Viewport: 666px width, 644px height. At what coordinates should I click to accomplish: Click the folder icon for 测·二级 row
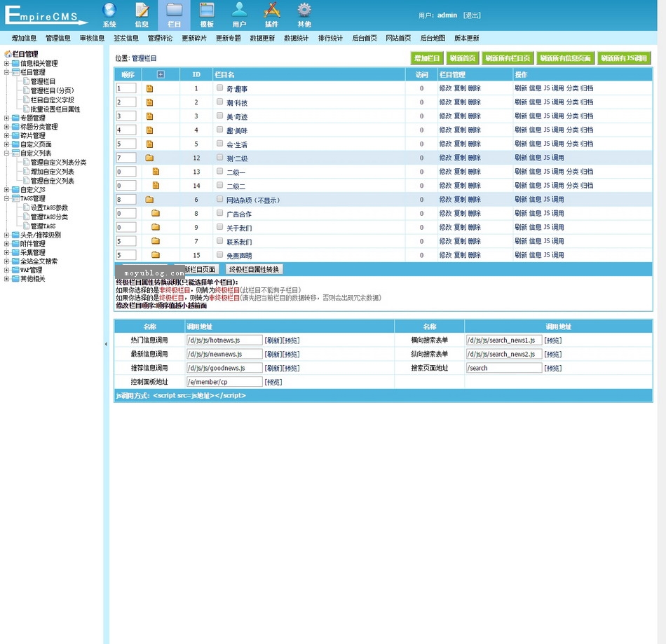[149, 158]
